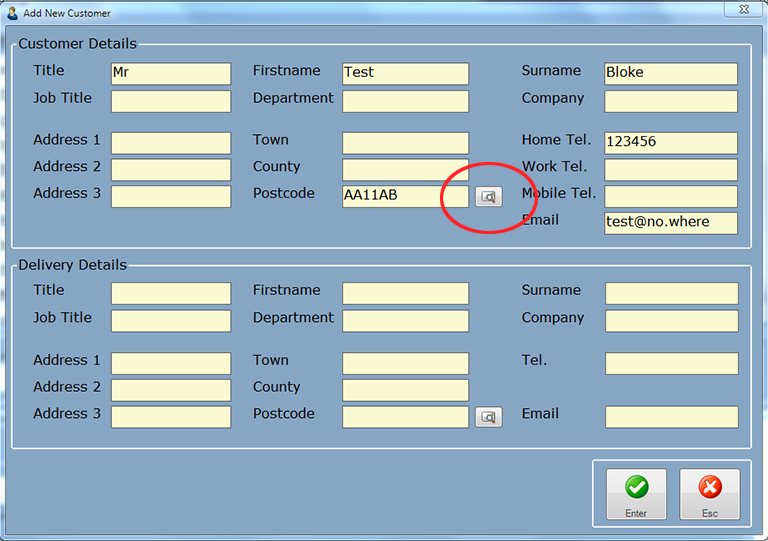The height and width of the screenshot is (541, 768).
Task: Click the delivery Firstname field
Action: tap(405, 293)
